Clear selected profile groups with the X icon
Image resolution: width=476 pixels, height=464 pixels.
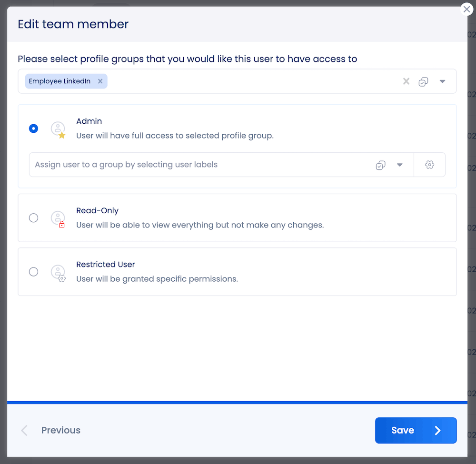tap(406, 81)
